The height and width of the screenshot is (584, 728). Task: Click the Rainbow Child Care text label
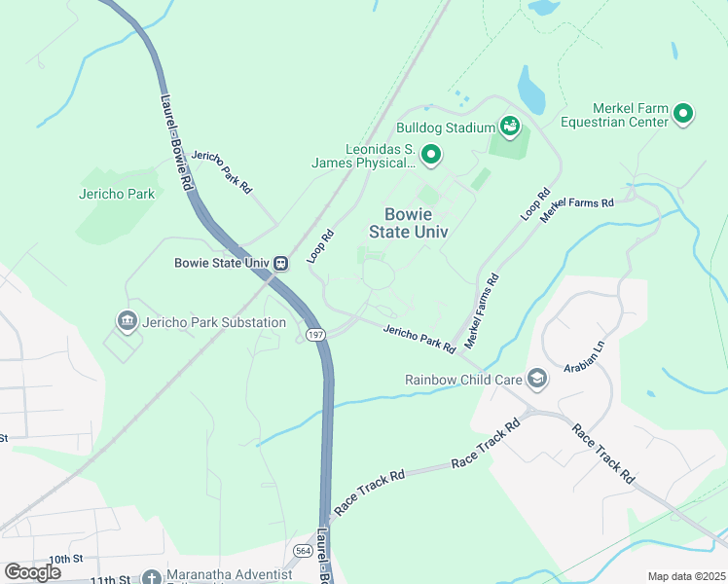click(464, 380)
